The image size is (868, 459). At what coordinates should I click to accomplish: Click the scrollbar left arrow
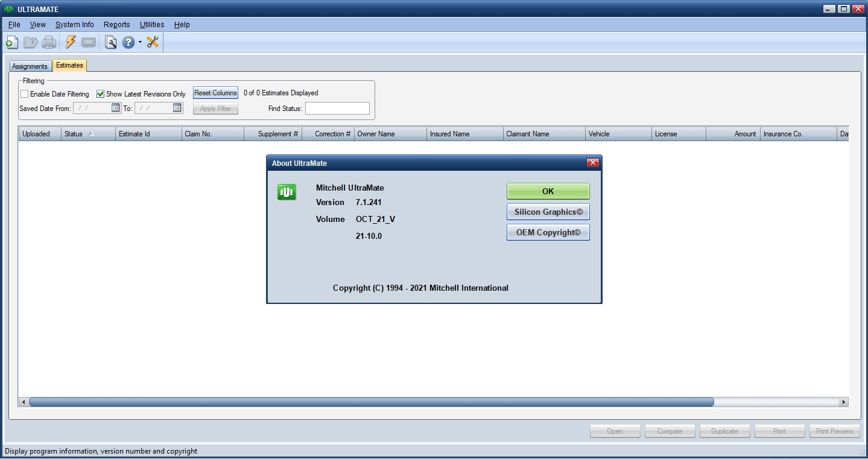(x=24, y=402)
